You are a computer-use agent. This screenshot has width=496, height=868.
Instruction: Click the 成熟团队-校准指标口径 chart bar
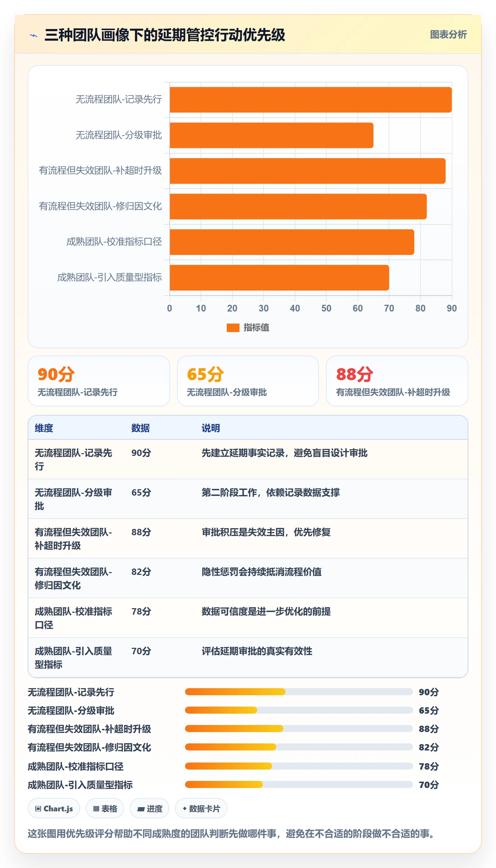pos(292,242)
